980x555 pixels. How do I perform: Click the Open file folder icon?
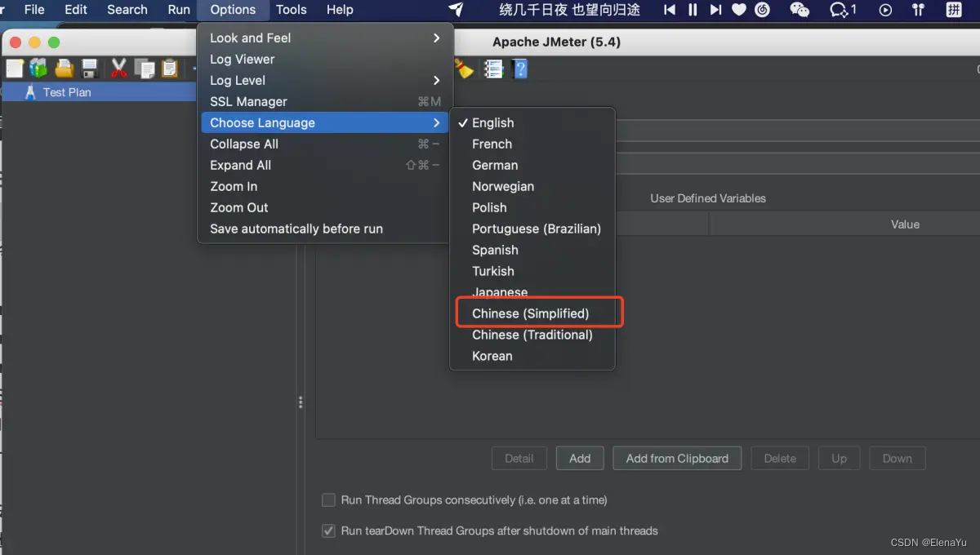coord(64,69)
